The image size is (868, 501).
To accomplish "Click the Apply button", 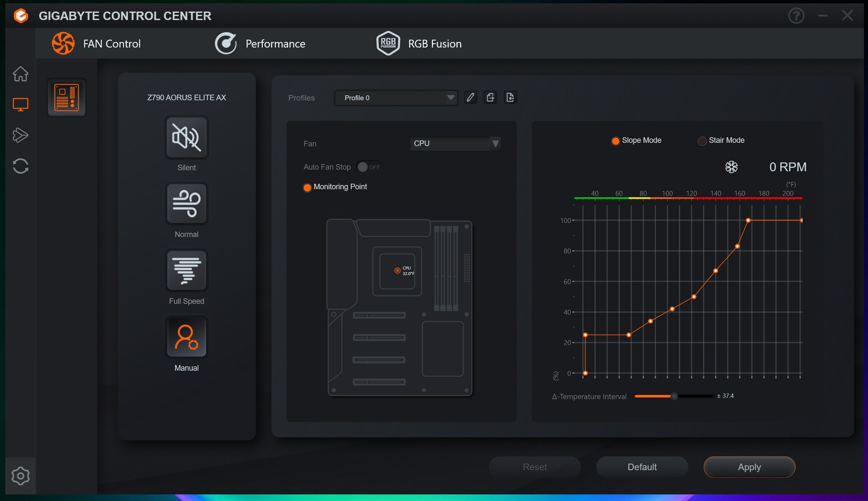I will pyautogui.click(x=749, y=467).
